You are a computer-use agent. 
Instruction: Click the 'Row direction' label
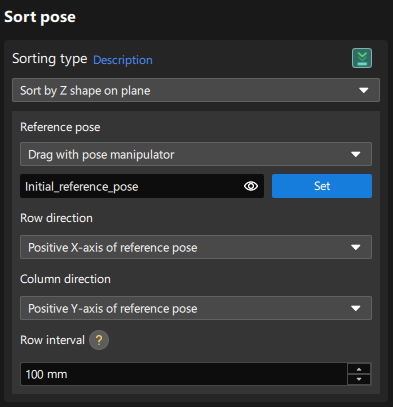(56, 218)
